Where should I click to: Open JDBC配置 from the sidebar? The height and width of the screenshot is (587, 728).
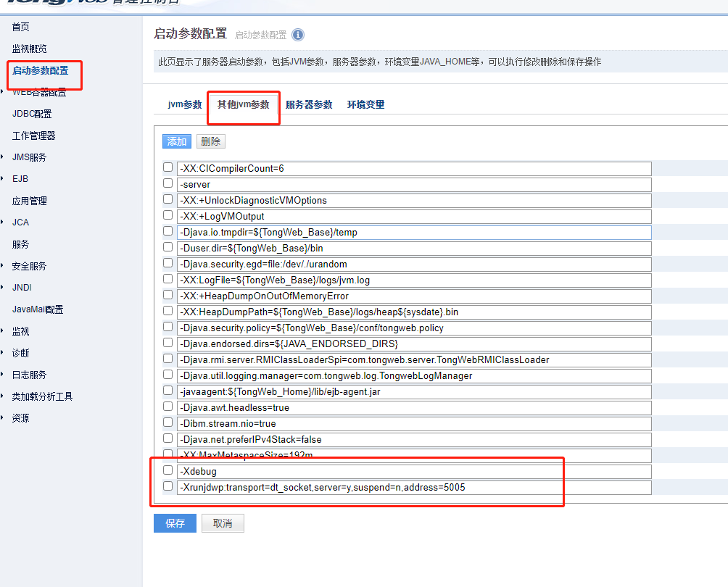[x=30, y=113]
